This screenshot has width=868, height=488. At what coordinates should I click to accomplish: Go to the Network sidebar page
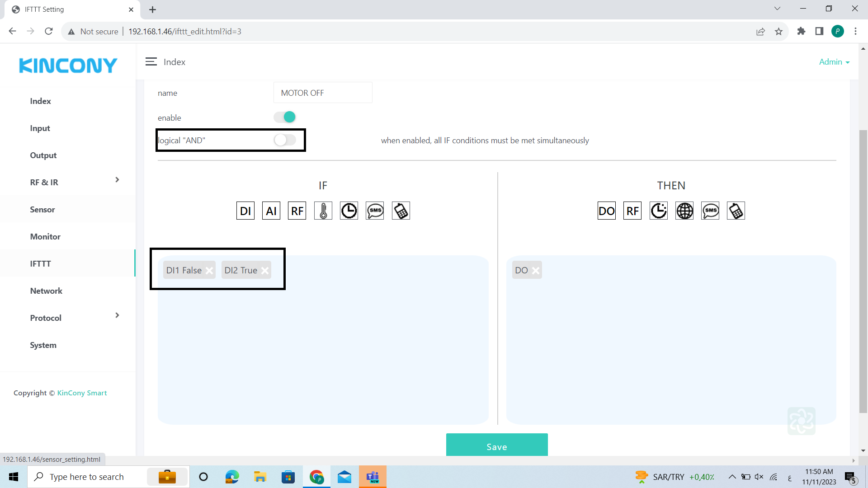tap(46, 291)
